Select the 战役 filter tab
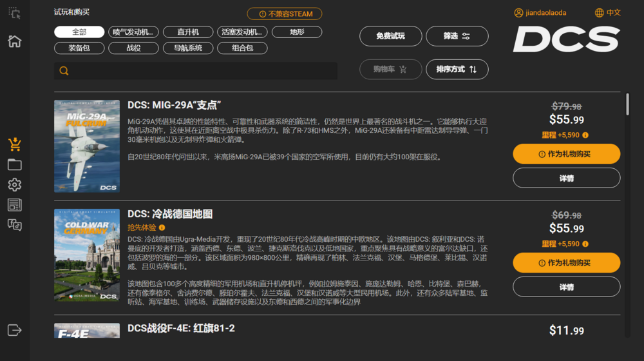The height and width of the screenshot is (361, 644). pyautogui.click(x=133, y=48)
